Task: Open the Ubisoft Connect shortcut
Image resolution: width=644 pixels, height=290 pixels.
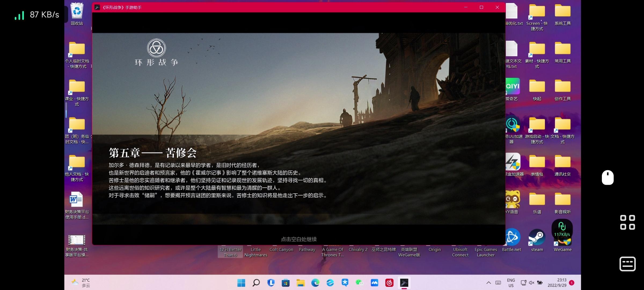Action: [460, 252]
